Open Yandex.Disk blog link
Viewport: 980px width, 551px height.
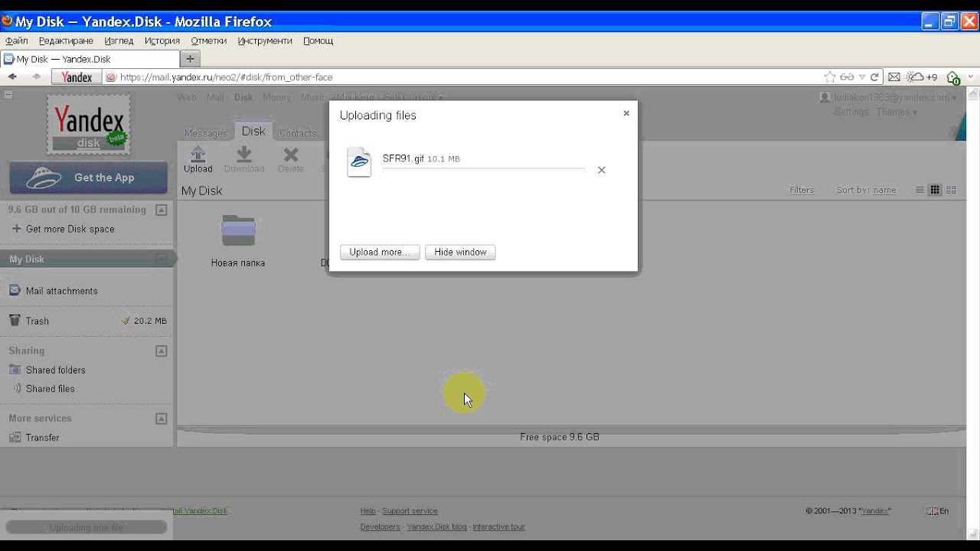[x=436, y=527]
